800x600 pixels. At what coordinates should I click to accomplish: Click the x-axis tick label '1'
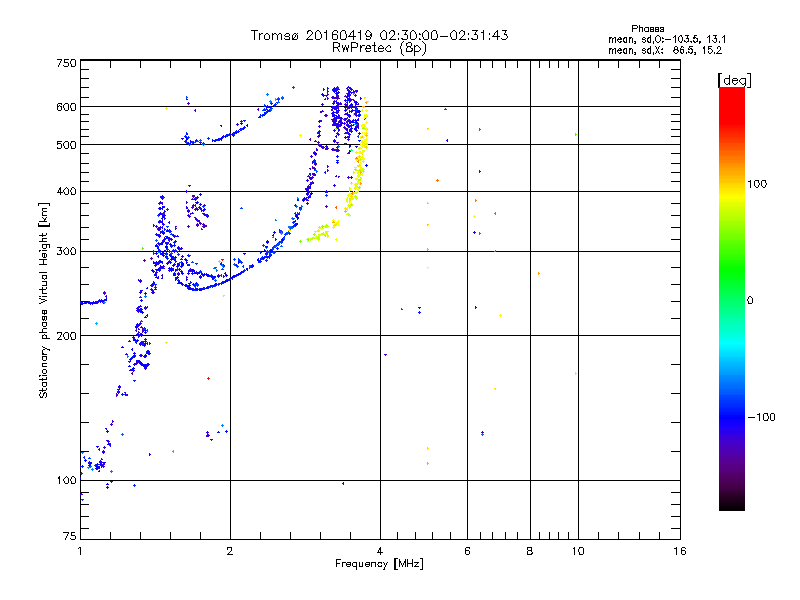click(80, 551)
